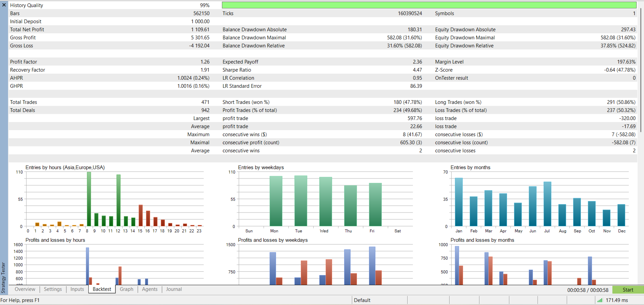Click the 171.49 ms ping indicator

click(x=617, y=300)
